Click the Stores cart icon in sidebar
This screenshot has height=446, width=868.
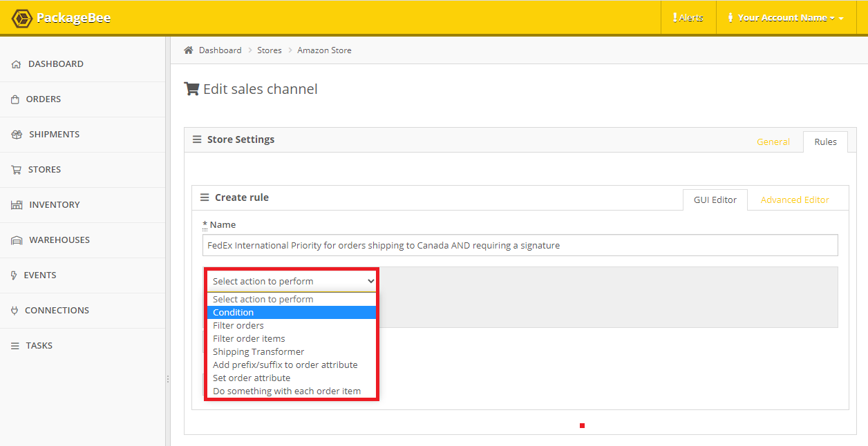(16, 170)
